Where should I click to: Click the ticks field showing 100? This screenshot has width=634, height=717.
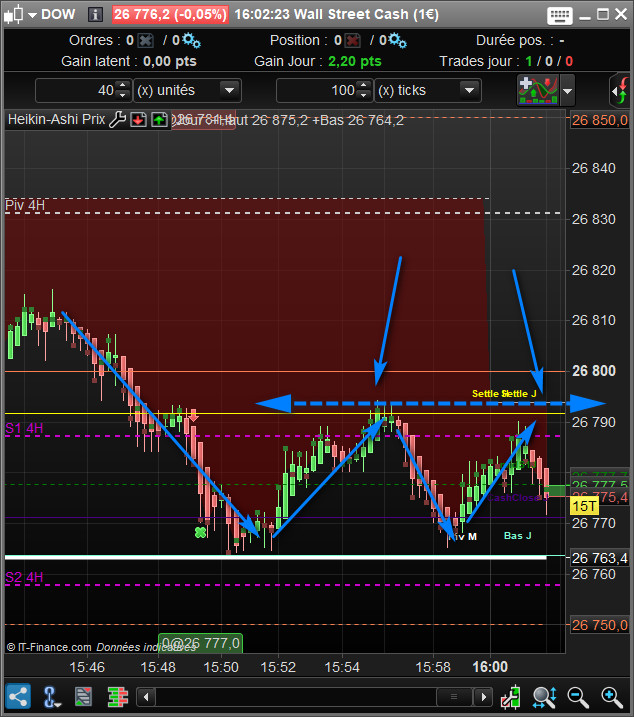click(317, 90)
